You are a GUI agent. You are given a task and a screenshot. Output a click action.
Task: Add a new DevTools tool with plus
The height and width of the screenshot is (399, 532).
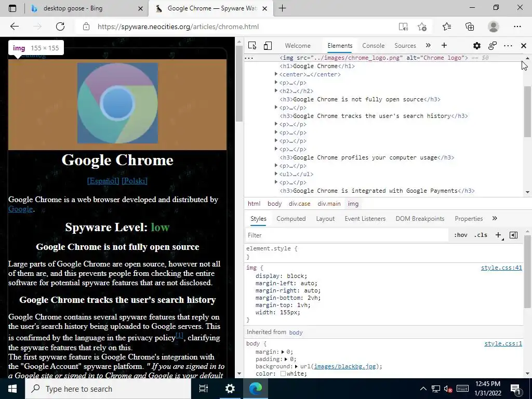(x=444, y=46)
